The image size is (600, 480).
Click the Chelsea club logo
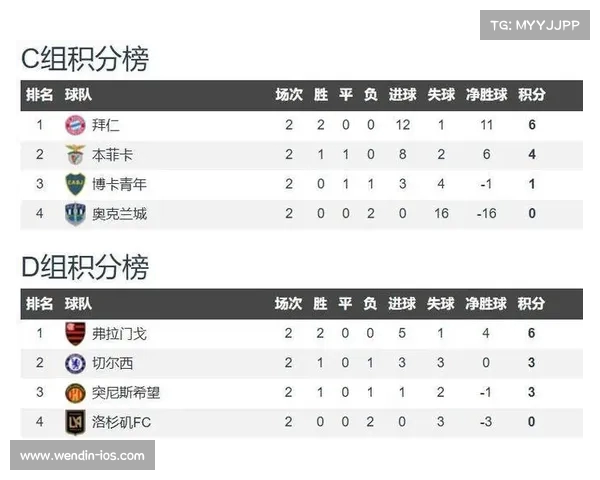75,363
